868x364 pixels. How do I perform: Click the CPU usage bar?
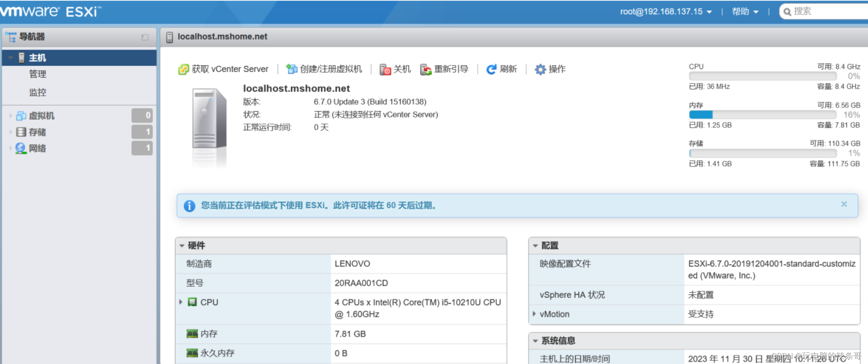coord(763,76)
